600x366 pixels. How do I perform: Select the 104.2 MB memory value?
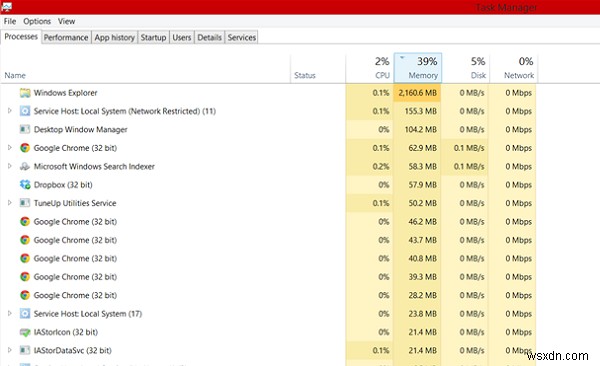(421, 129)
